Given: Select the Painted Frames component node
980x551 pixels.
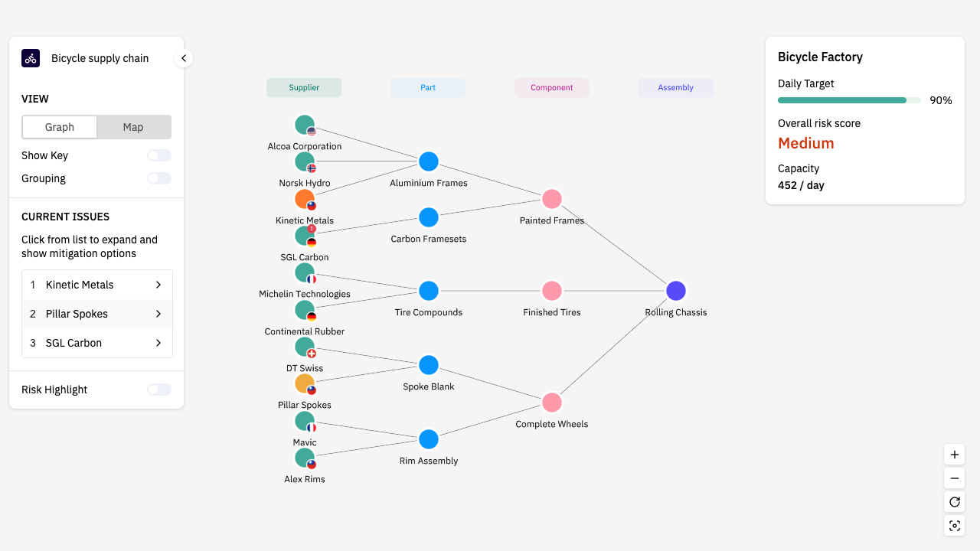Looking at the screenshot, I should click(551, 199).
